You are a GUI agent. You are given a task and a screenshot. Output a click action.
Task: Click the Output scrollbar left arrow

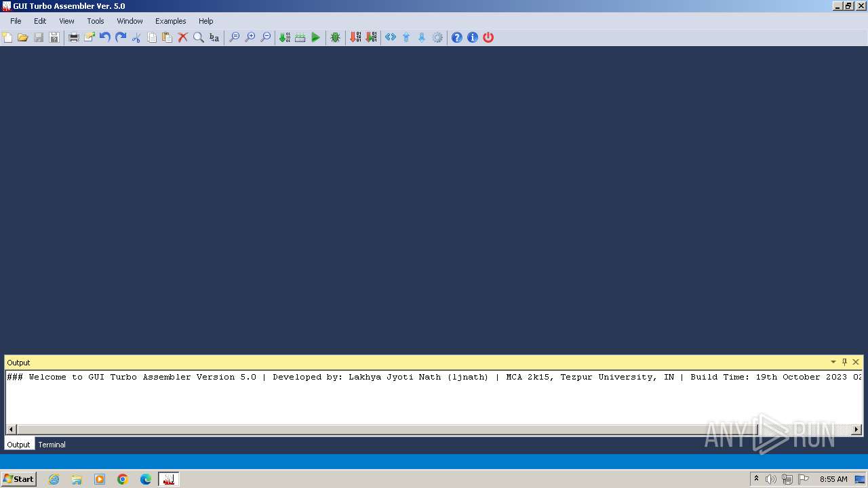[11, 429]
